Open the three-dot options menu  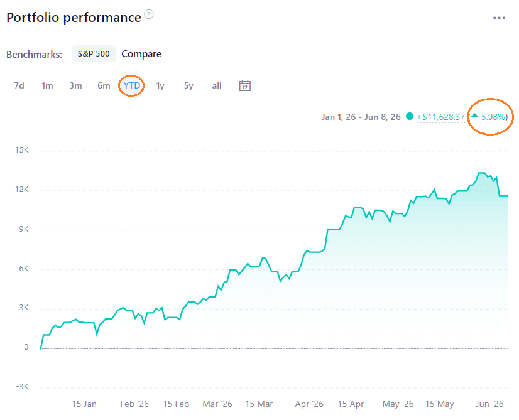(499, 18)
